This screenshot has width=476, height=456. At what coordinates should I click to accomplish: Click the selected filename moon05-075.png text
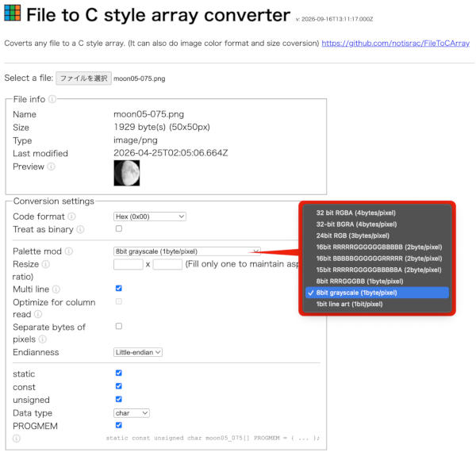(140, 79)
